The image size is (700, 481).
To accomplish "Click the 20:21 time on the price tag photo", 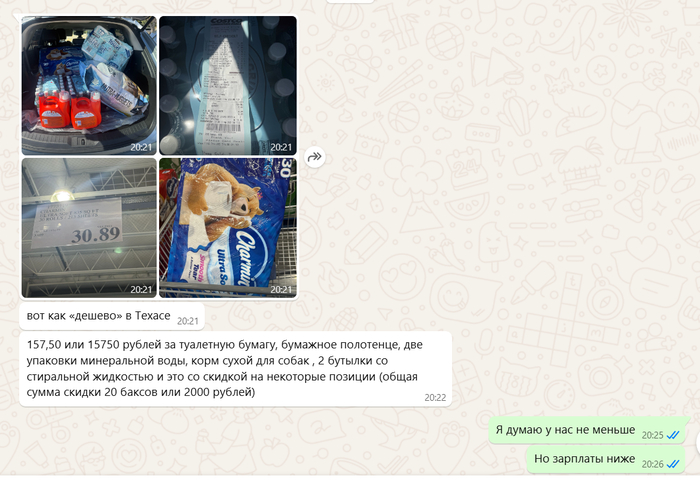I will 141,289.
